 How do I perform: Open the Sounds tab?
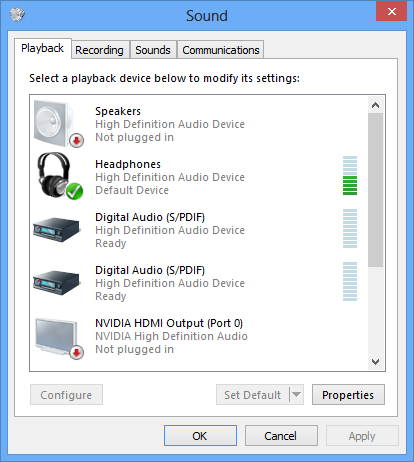coord(153,50)
